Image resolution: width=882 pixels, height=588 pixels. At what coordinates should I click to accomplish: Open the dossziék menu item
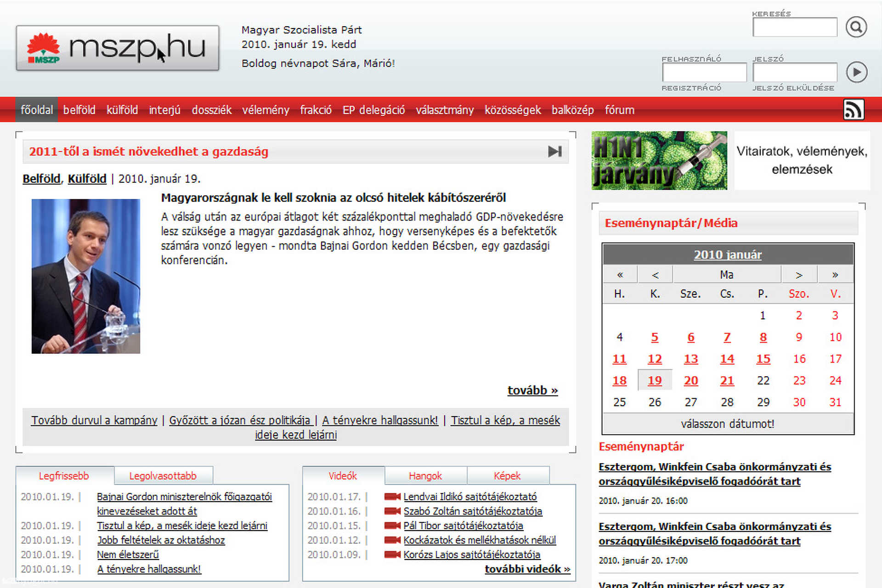[212, 110]
